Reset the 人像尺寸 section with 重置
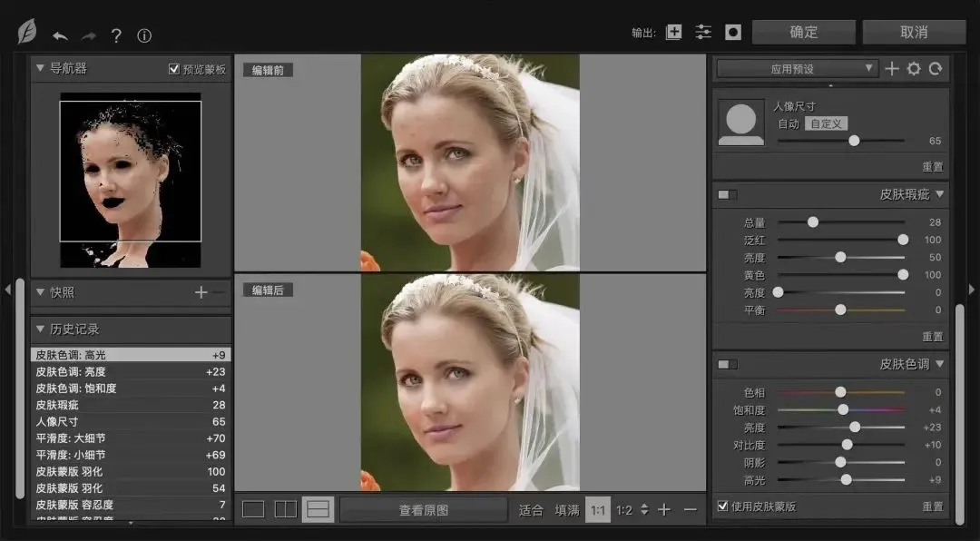Viewport: 980px width, 541px height. pyautogui.click(x=933, y=167)
